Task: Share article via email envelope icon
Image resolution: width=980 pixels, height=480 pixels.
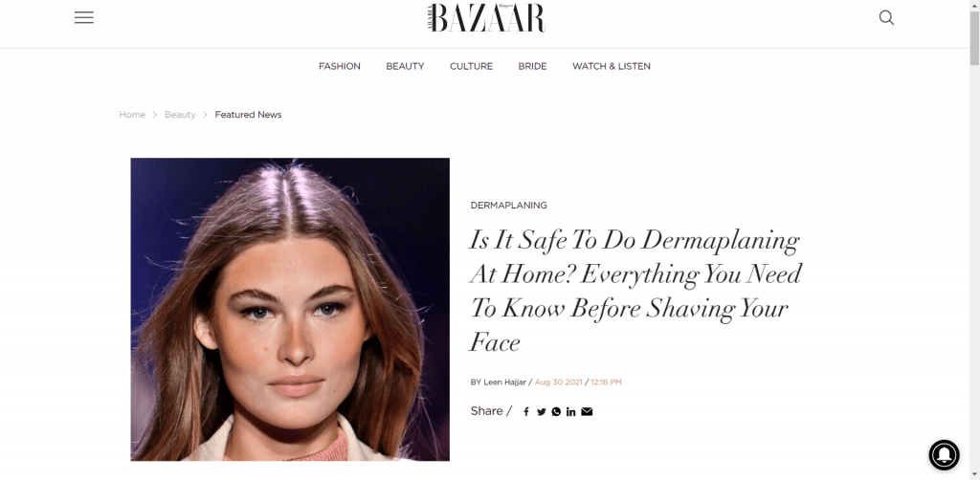Action: [x=587, y=411]
